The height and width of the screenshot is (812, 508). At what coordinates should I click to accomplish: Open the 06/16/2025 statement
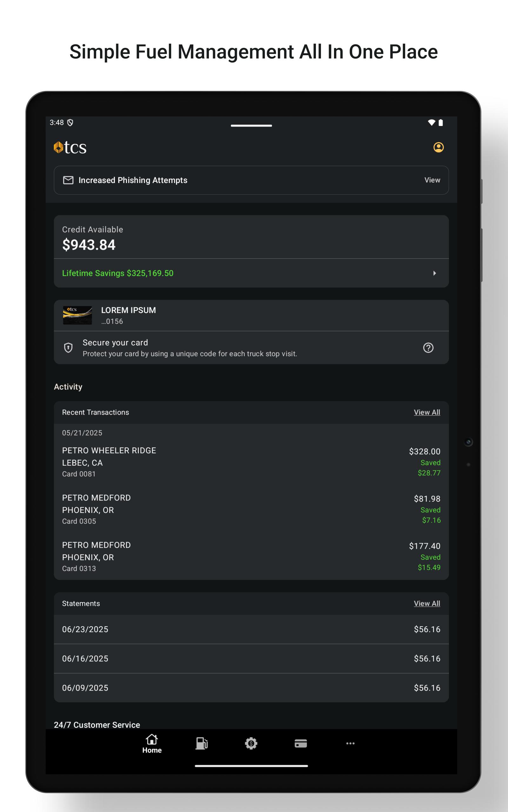(251, 658)
